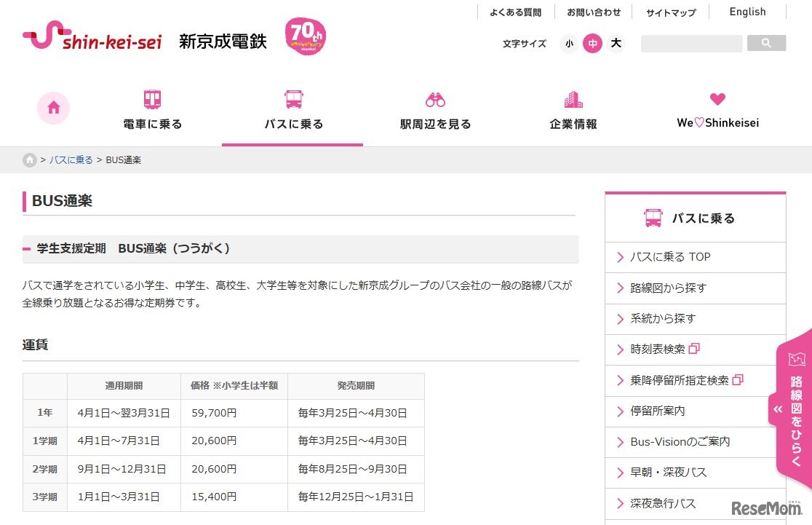Image resolution: width=812 pixels, height=525 pixels.
Task: Click the 15,400円 price cell
Action: [234, 497]
